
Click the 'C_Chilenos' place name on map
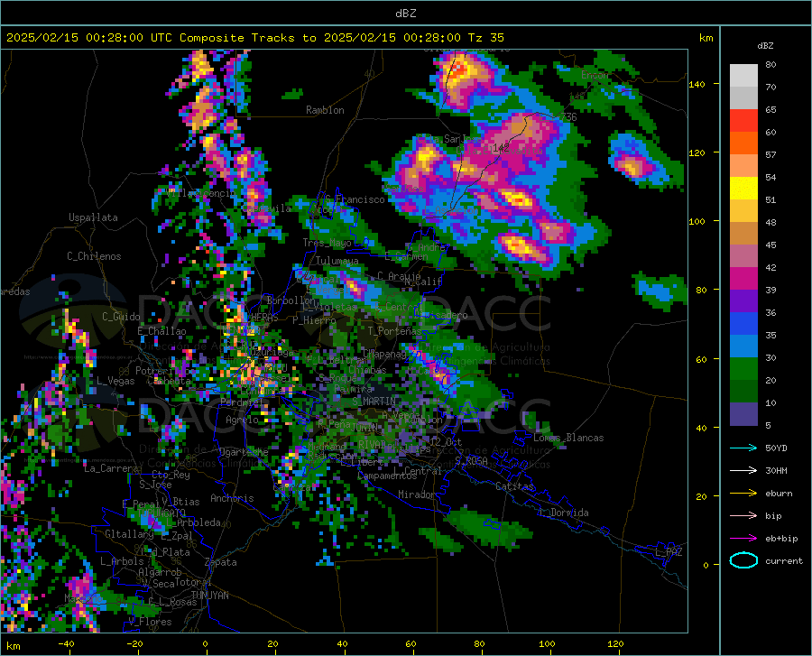tap(94, 256)
